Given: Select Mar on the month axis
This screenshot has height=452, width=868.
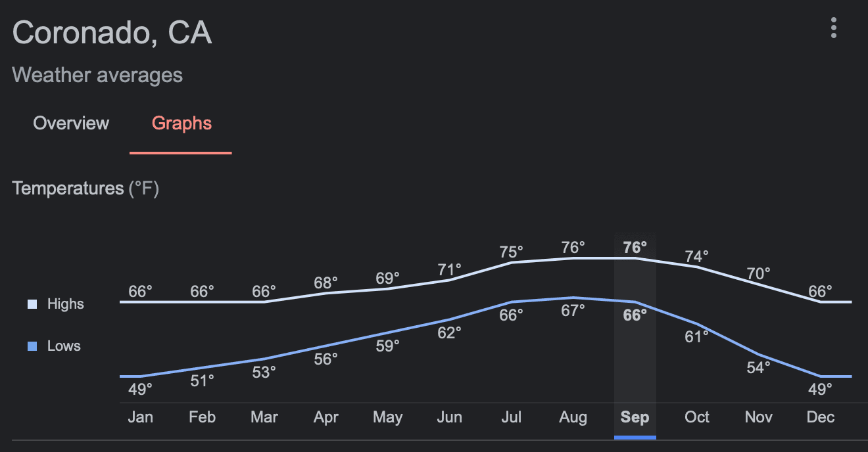Looking at the screenshot, I should tap(264, 417).
